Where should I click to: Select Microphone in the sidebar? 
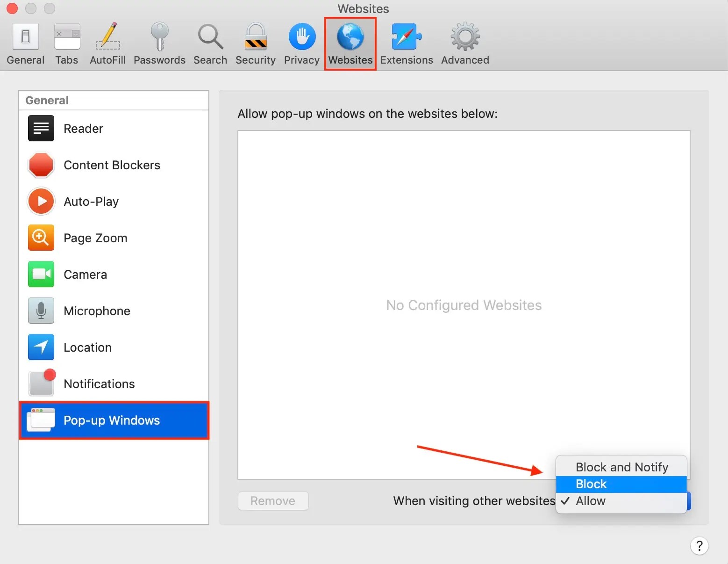(x=114, y=311)
